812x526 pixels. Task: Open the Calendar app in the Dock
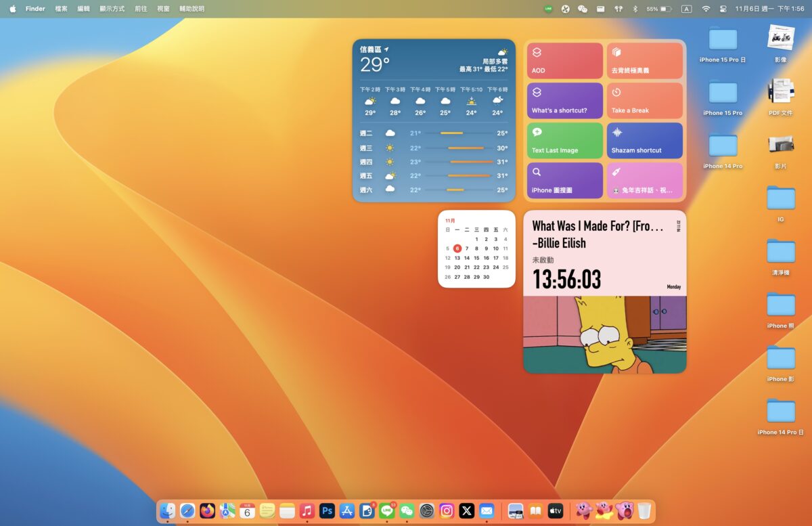[247, 510]
